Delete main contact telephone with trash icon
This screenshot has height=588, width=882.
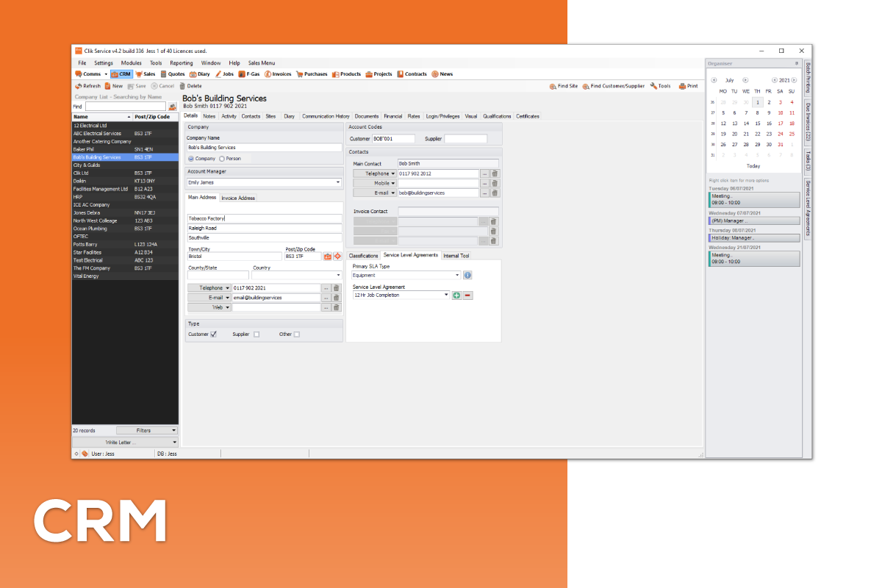point(495,173)
